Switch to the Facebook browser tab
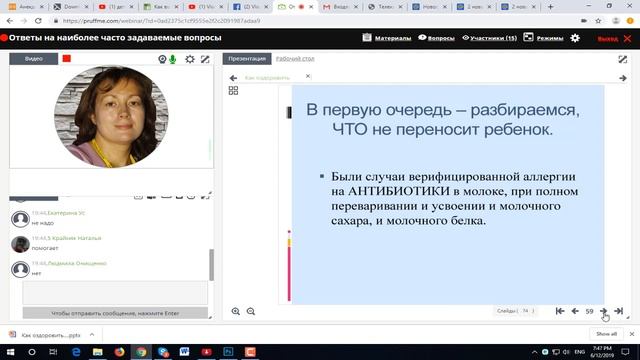The width and height of the screenshot is (640, 360). pos(251,7)
